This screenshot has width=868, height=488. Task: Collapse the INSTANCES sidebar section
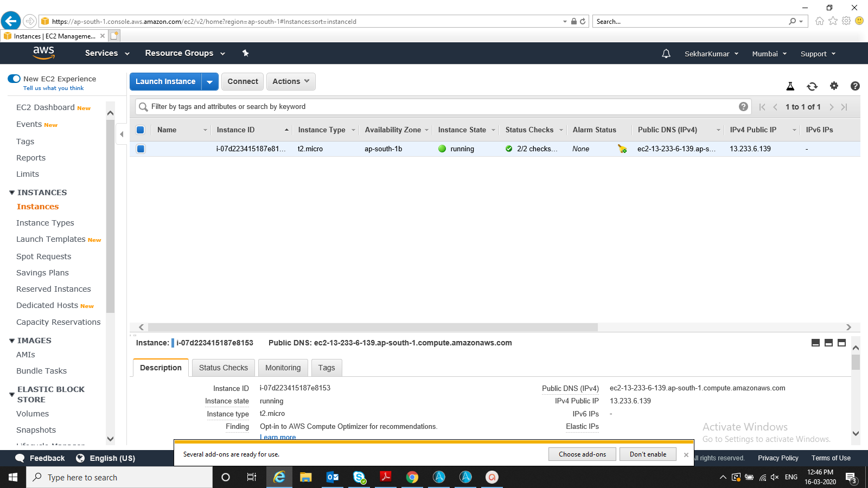coord(12,192)
